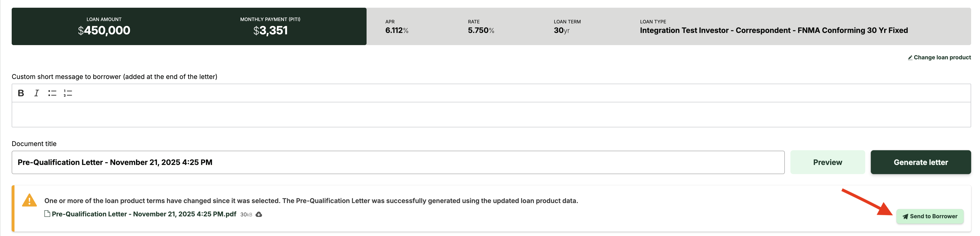Click the $3,351 monthly payment value
The width and height of the screenshot is (980, 236).
(x=270, y=30)
